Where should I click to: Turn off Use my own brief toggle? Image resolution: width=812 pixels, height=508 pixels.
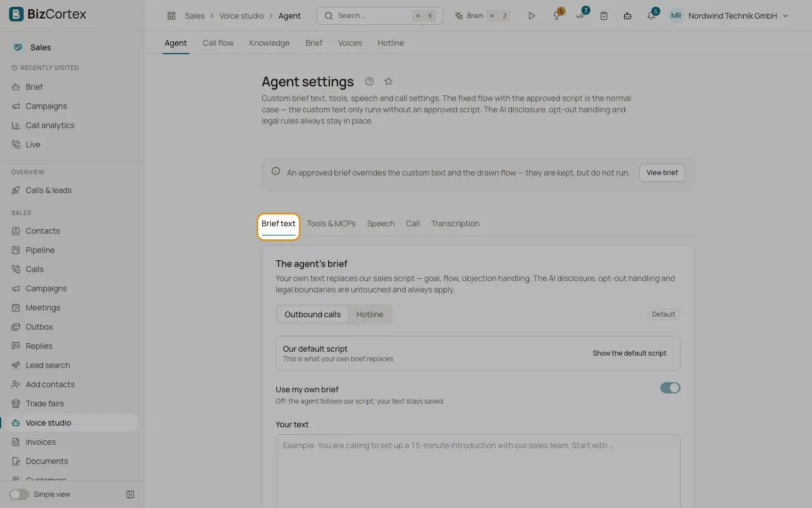click(x=670, y=388)
